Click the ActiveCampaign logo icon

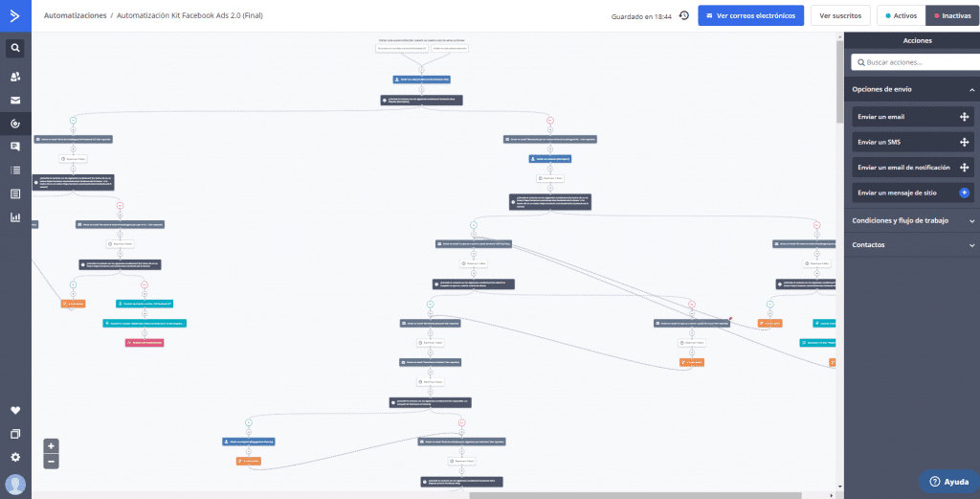pyautogui.click(x=15, y=15)
